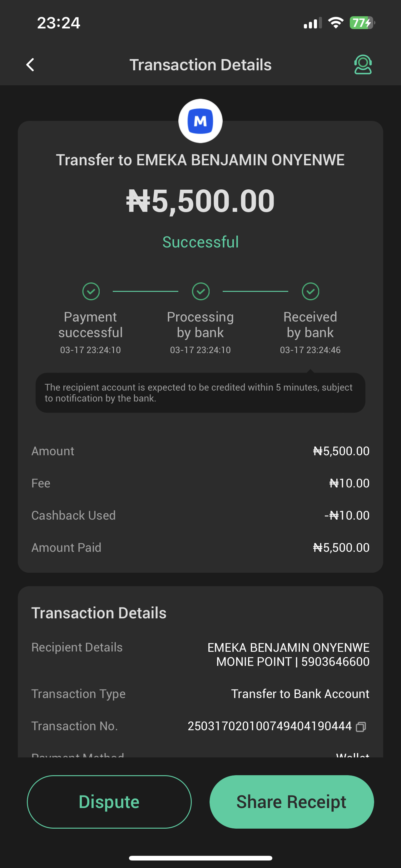Image resolution: width=401 pixels, height=868 pixels.
Task: Tap the Transaction Details page title
Action: point(201,65)
